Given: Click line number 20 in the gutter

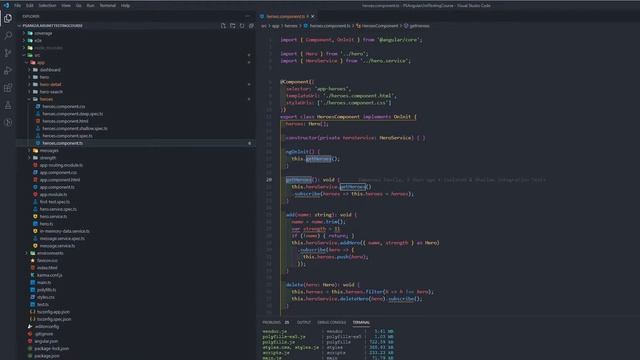Looking at the screenshot, I should tap(269, 180).
